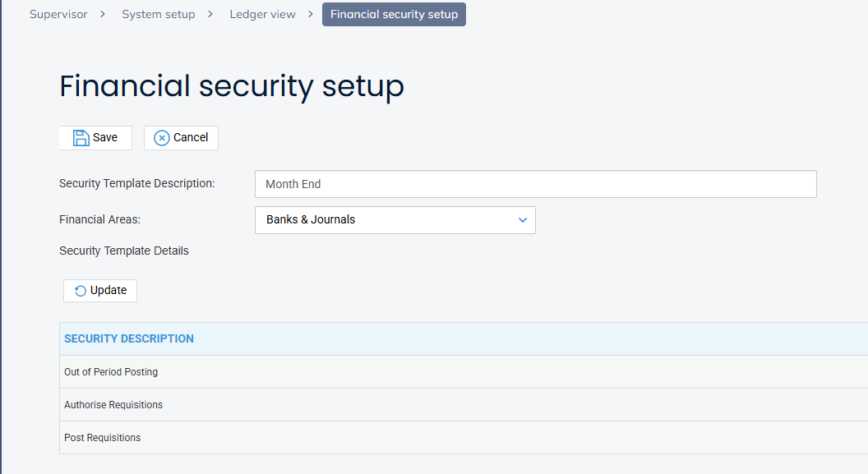Viewport: 868px width, 474px height.
Task: Click the circled X Cancel icon
Action: pyautogui.click(x=162, y=138)
